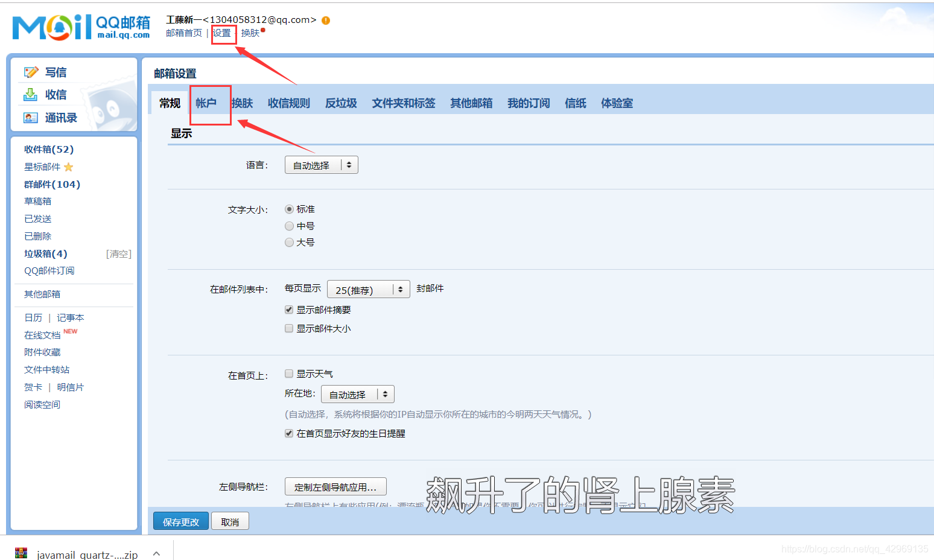This screenshot has height=560, width=934.
Task: Open 贺卡 link
Action: [33, 387]
